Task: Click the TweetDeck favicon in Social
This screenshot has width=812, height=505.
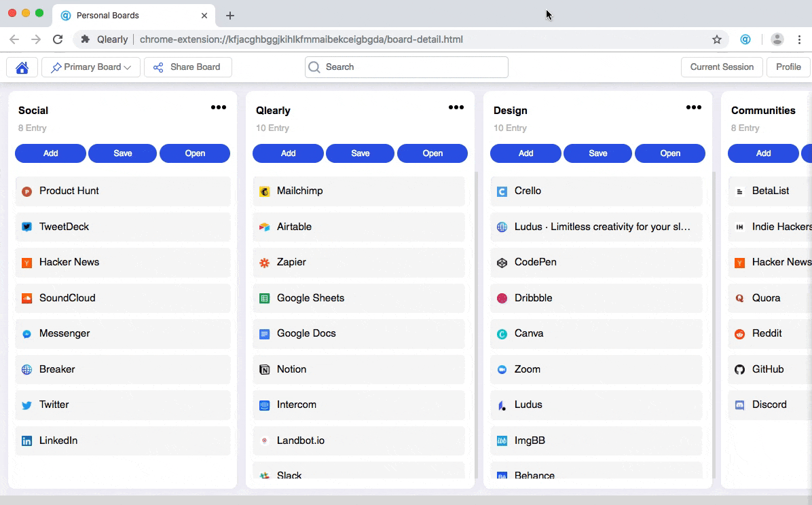Action: [27, 227]
